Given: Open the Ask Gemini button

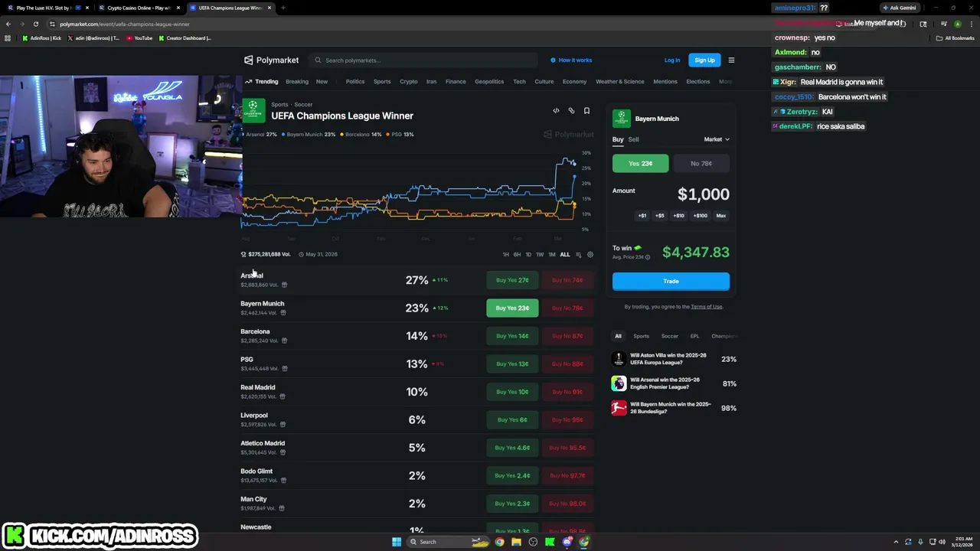Looking at the screenshot, I should [x=900, y=8].
